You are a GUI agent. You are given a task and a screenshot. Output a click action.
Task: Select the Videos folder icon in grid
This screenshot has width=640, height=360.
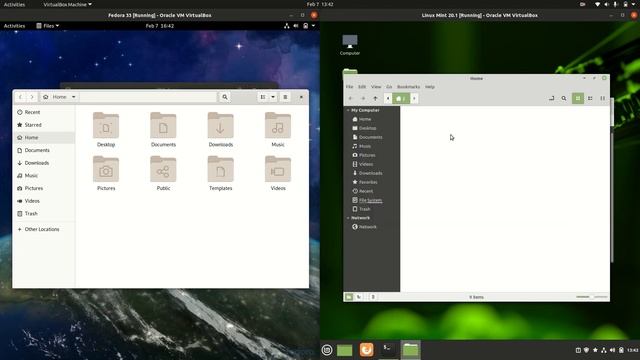point(278,169)
